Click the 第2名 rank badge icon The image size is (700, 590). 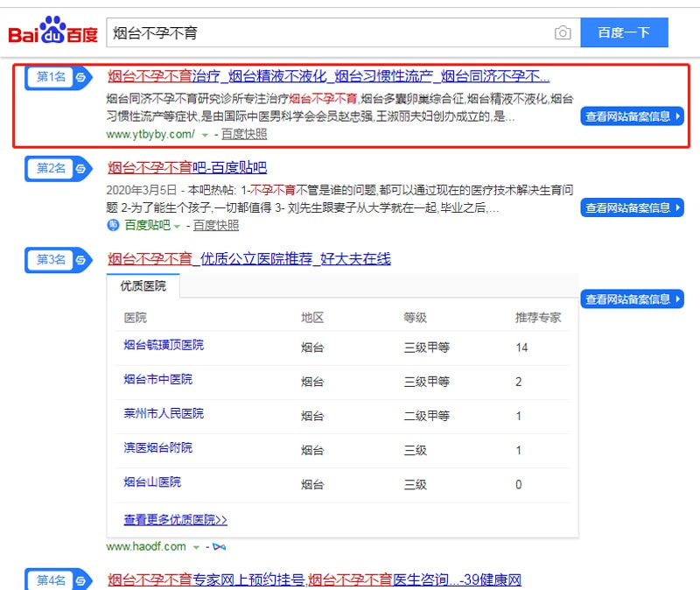coord(59,168)
